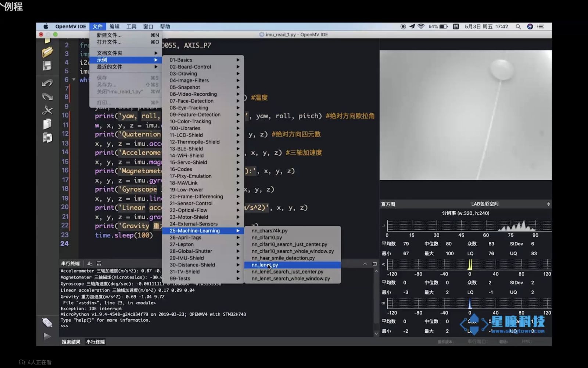Open the OpenMV IDE application menu

pyautogui.click(x=71, y=26)
